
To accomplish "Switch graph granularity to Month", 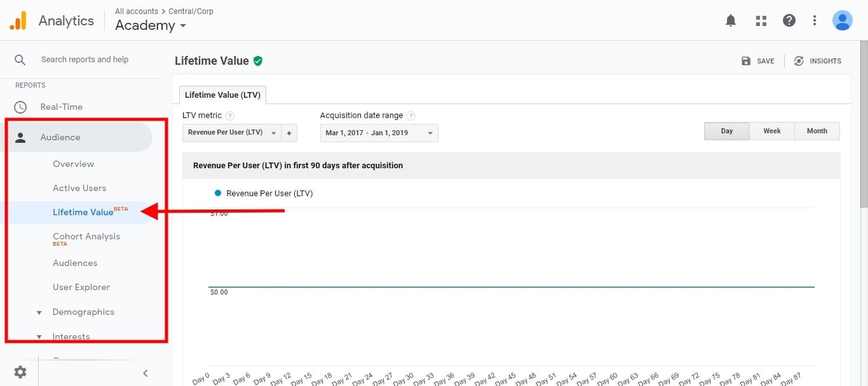I will pos(817,131).
